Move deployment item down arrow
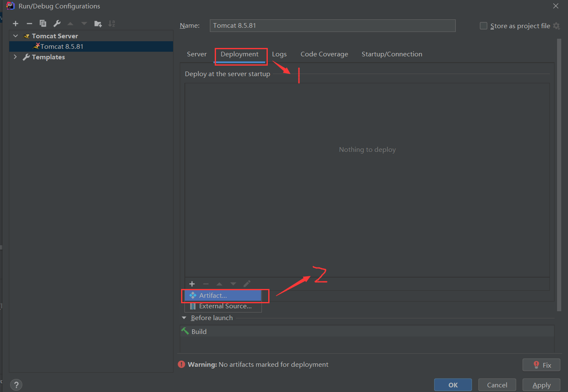The image size is (568, 392). (233, 284)
